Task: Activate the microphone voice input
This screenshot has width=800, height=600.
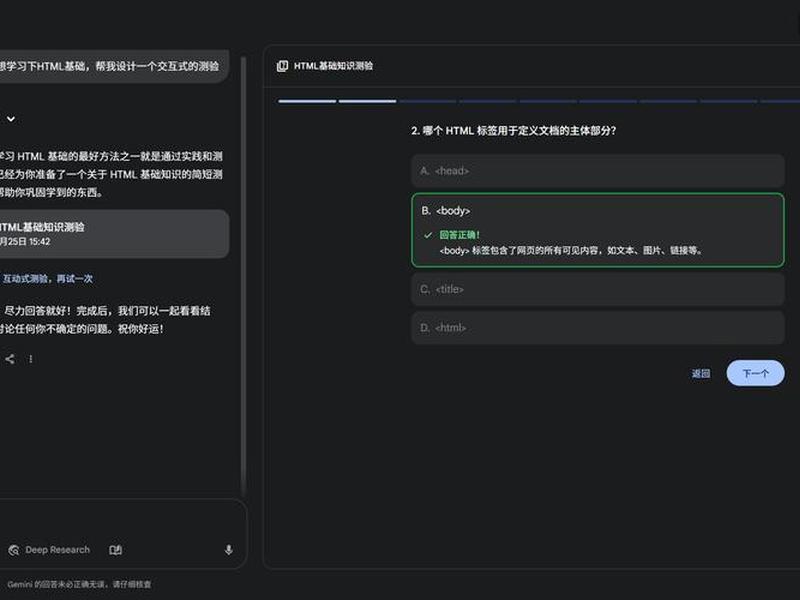Action: 229,550
